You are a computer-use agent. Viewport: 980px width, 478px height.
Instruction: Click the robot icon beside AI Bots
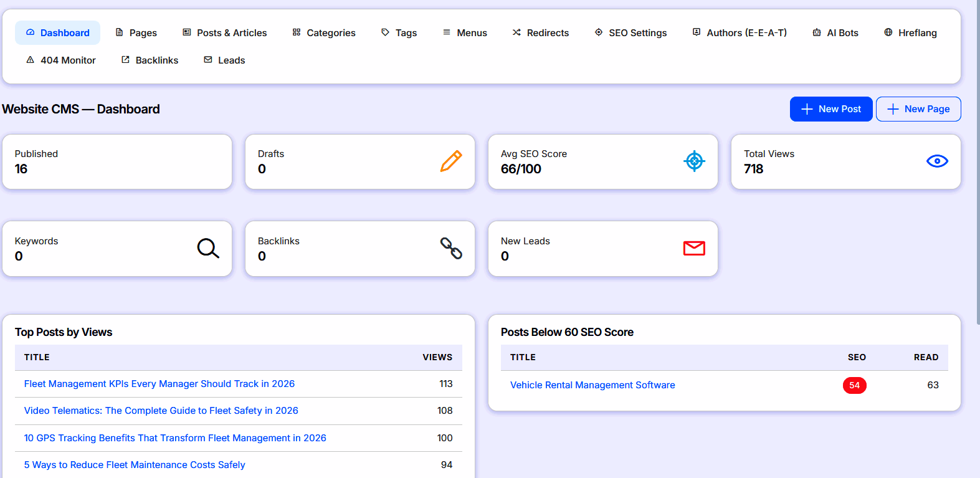[x=817, y=32]
